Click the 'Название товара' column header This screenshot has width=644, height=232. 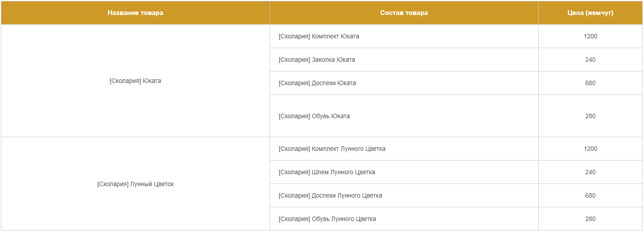pyautogui.click(x=135, y=13)
